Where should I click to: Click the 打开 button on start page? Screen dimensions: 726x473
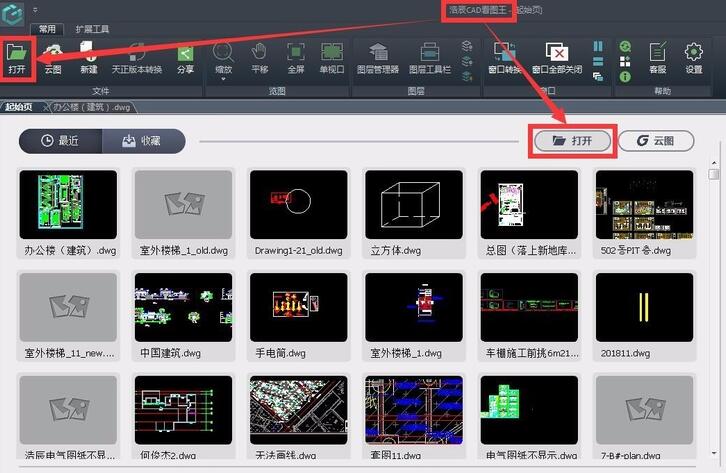pyautogui.click(x=573, y=141)
